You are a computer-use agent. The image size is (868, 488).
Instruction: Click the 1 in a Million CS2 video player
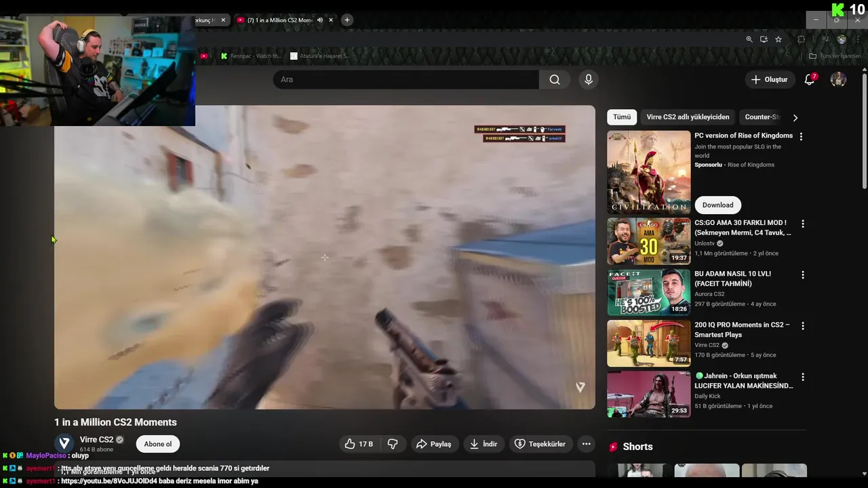(x=325, y=257)
